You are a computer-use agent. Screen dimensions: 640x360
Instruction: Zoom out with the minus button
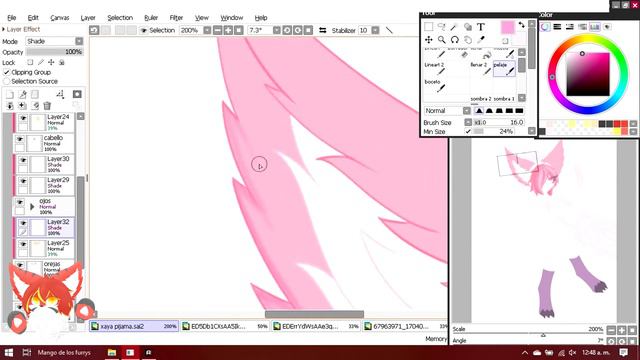coord(218,30)
